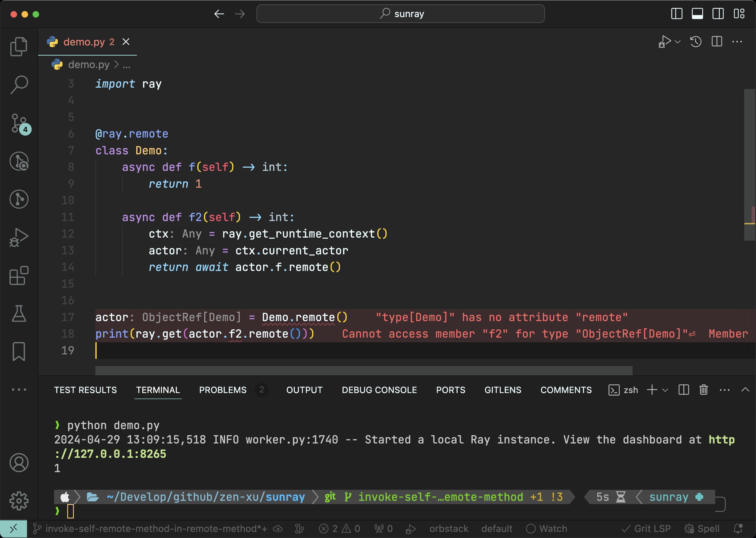The image size is (756, 538).
Task: Switch to the PROBLEMS tab
Action: 223,390
